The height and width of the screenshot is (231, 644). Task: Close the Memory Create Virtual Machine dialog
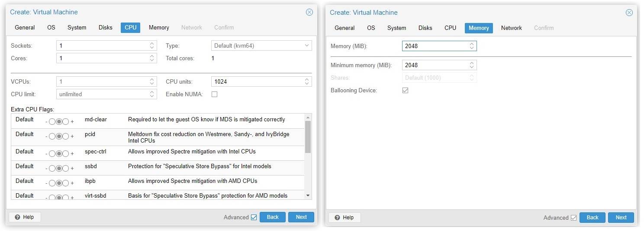coord(629,13)
